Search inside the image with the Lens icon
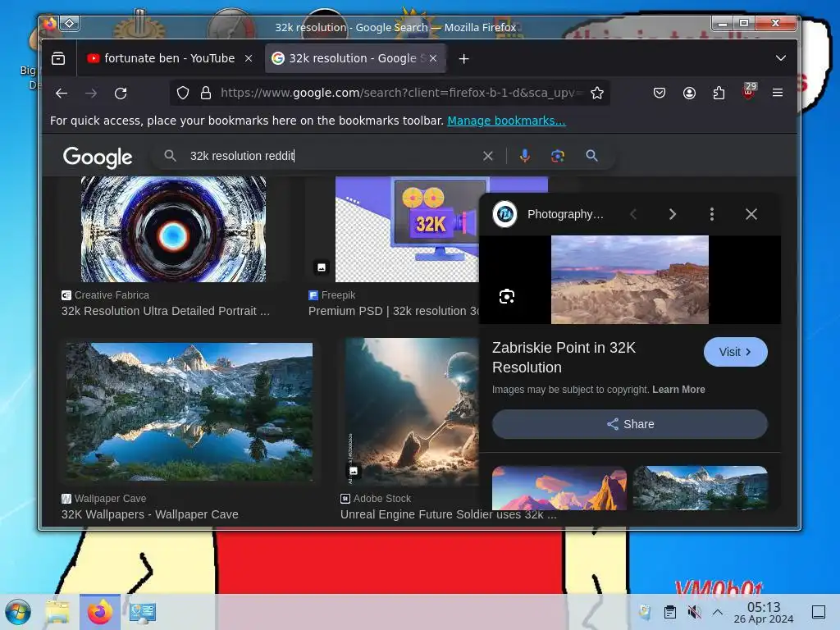Viewport: 840px width, 630px height. 507,296
